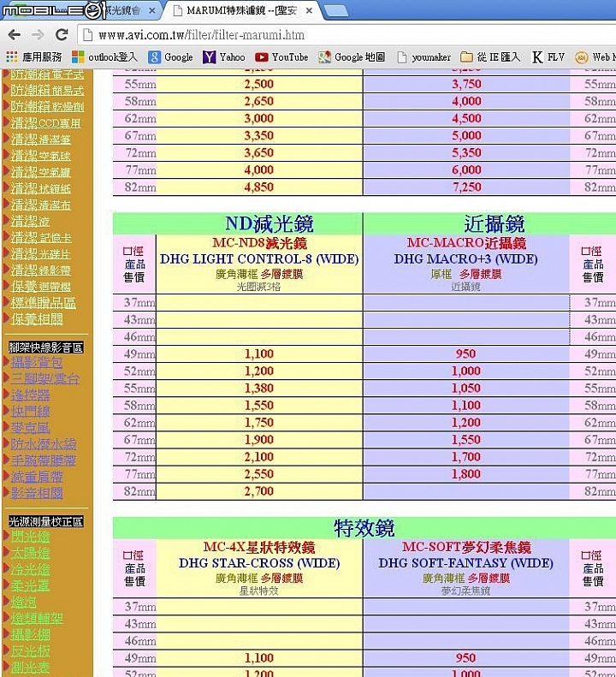This screenshot has height=677, width=616.
Task: Open the 防水潛水袋 link
Action: [x=44, y=444]
